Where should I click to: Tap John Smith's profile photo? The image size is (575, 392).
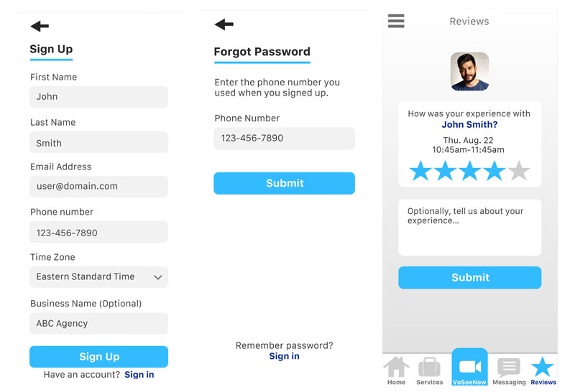click(469, 71)
